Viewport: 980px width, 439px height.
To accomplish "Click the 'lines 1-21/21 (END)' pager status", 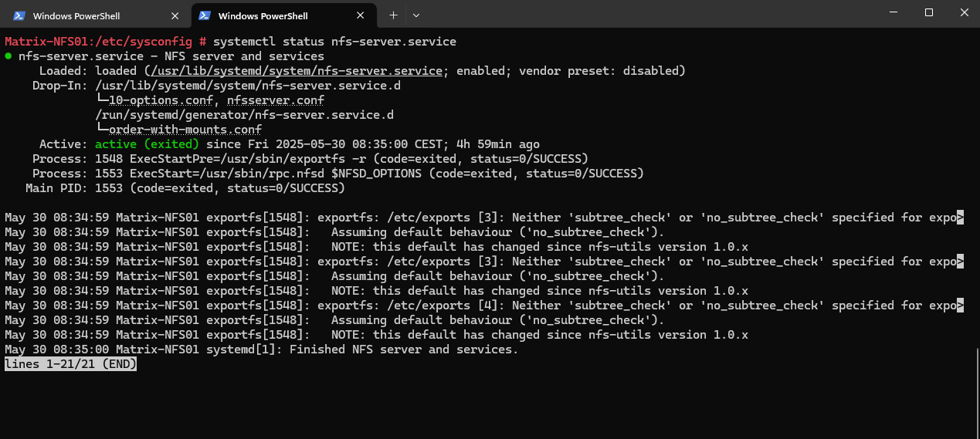I will (70, 364).
